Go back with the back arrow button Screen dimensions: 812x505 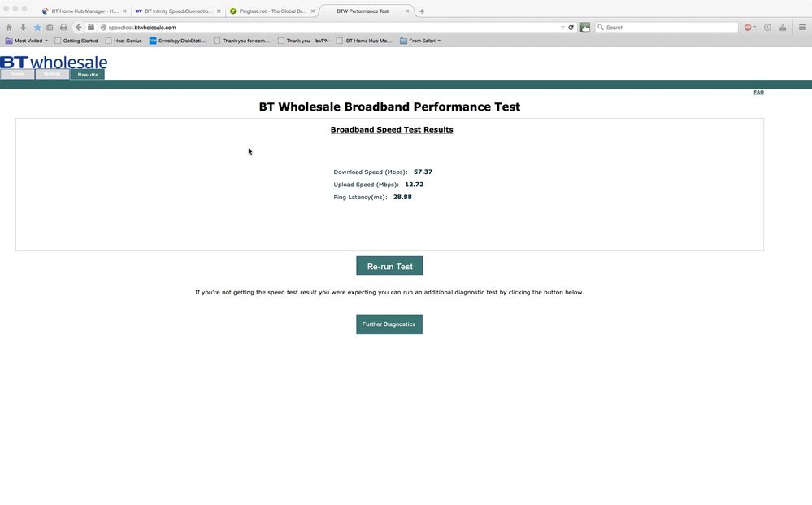[78, 28]
